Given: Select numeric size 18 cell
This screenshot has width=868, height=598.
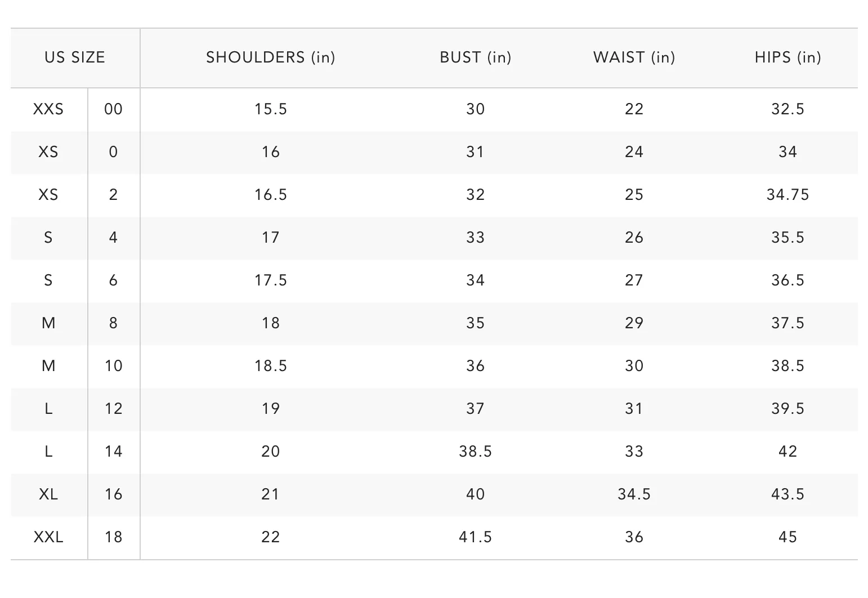Looking at the screenshot, I should tap(113, 537).
